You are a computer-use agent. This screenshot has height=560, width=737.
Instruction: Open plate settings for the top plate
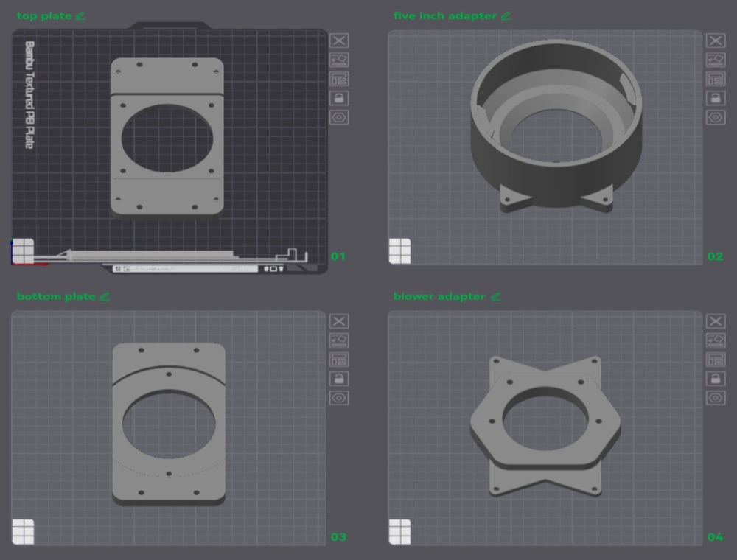(339, 117)
